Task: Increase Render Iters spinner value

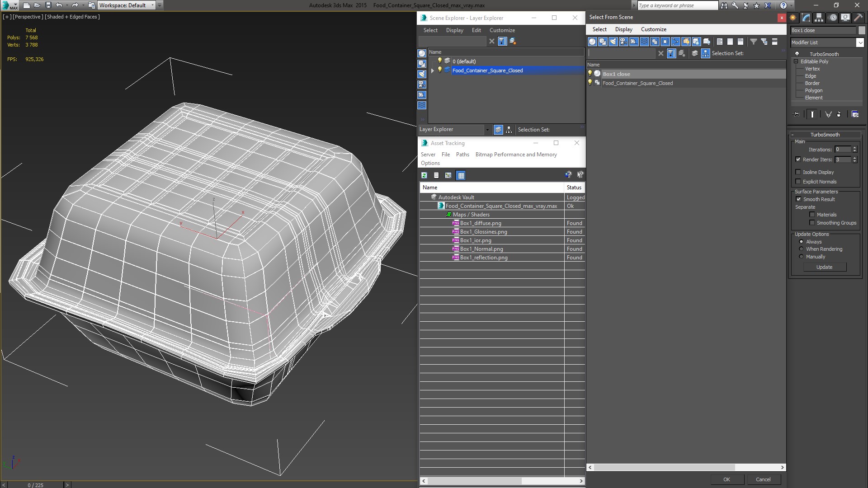Action: point(854,158)
